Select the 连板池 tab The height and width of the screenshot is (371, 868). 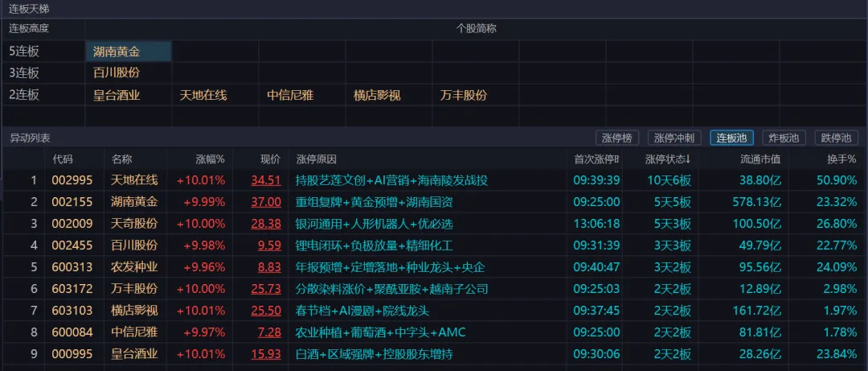(x=731, y=138)
